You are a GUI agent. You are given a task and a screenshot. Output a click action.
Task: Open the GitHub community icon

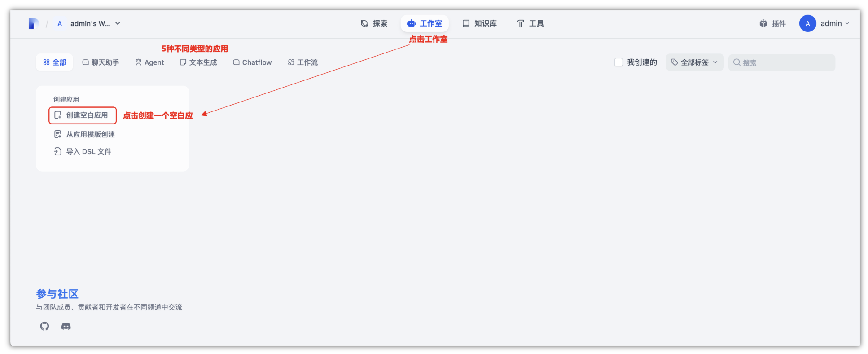click(44, 326)
